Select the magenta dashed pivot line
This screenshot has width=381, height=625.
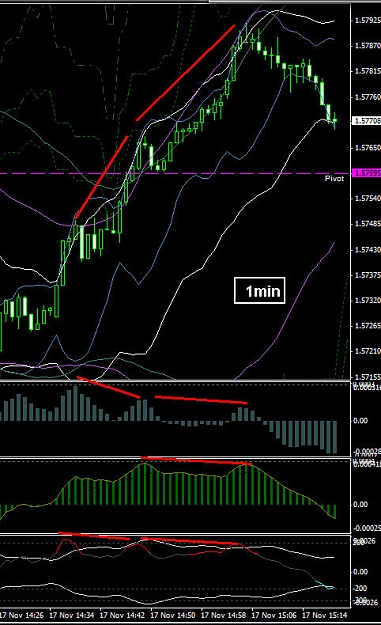[175, 173]
